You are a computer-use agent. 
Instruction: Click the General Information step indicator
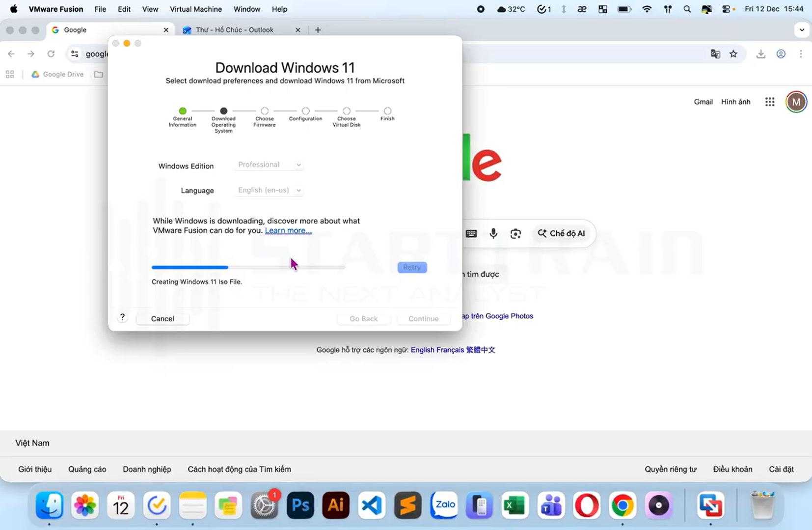(183, 112)
